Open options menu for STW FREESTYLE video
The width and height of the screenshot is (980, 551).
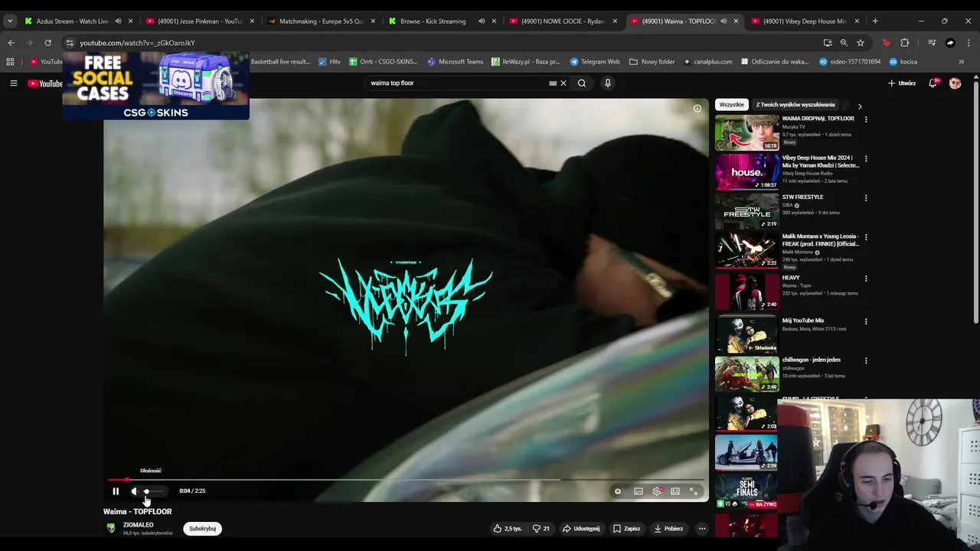tap(866, 198)
